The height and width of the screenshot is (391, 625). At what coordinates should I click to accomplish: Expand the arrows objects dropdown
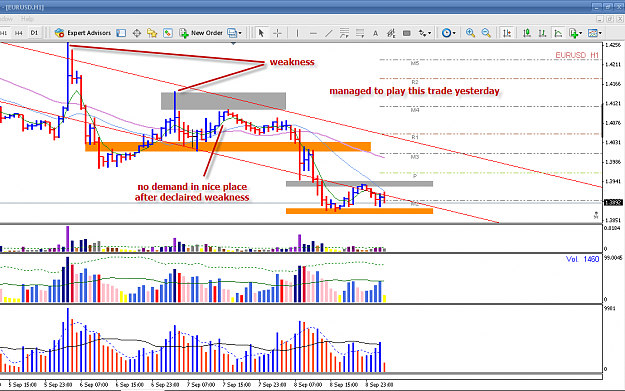tap(429, 33)
